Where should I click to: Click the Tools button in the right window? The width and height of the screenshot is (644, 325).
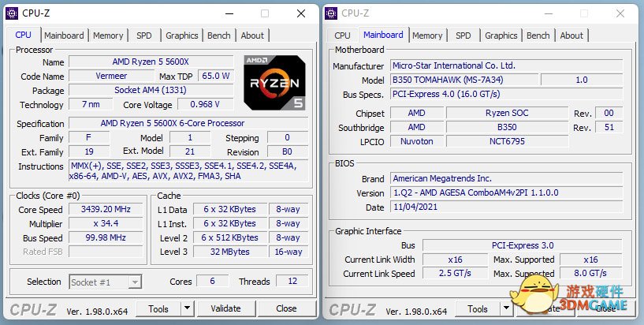[477, 308]
